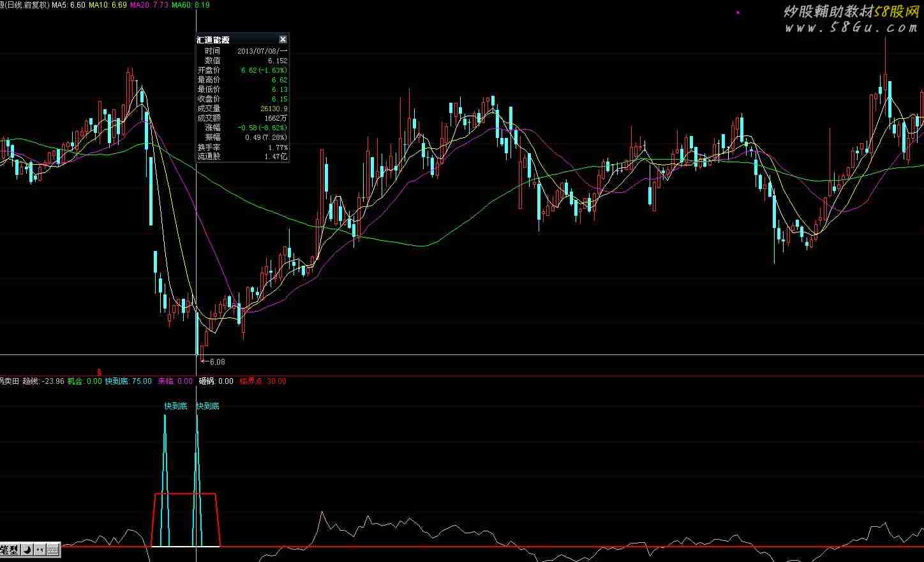Click the crescent moon icon in bottom toolbar
This screenshot has height=562, width=924.
click(28, 549)
